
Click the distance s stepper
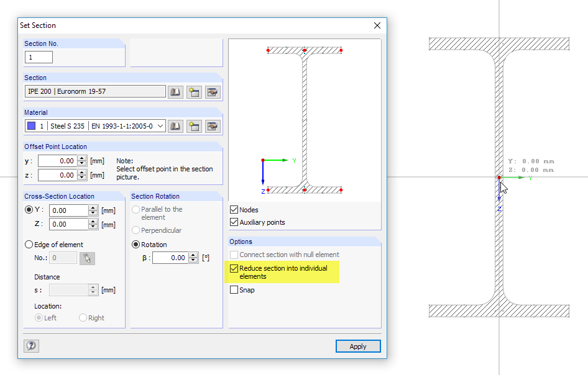click(93, 290)
